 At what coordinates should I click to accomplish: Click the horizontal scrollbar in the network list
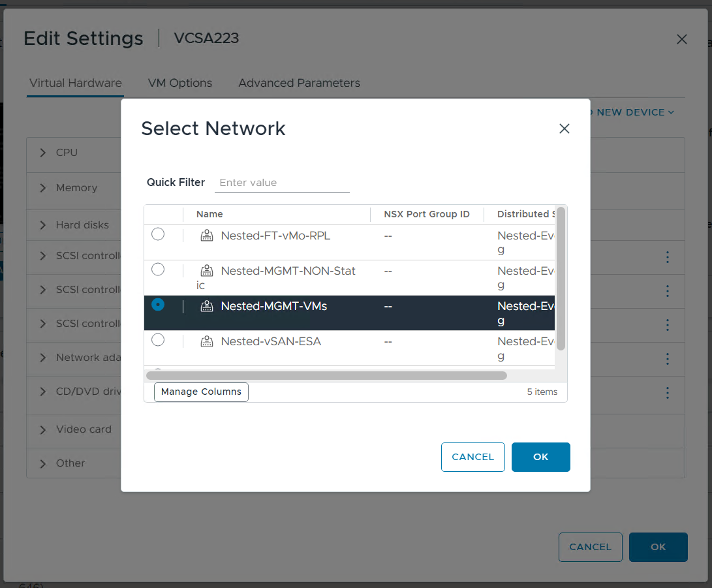[x=326, y=375]
